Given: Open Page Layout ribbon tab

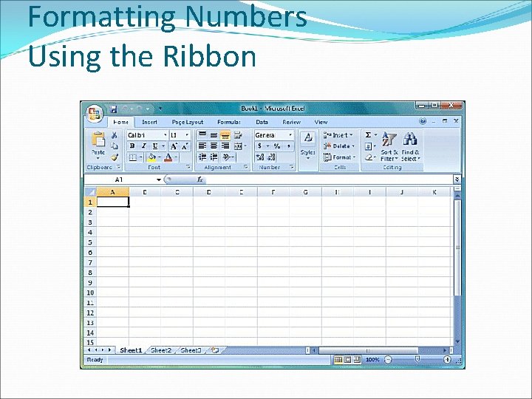Looking at the screenshot, I should coord(187,122).
